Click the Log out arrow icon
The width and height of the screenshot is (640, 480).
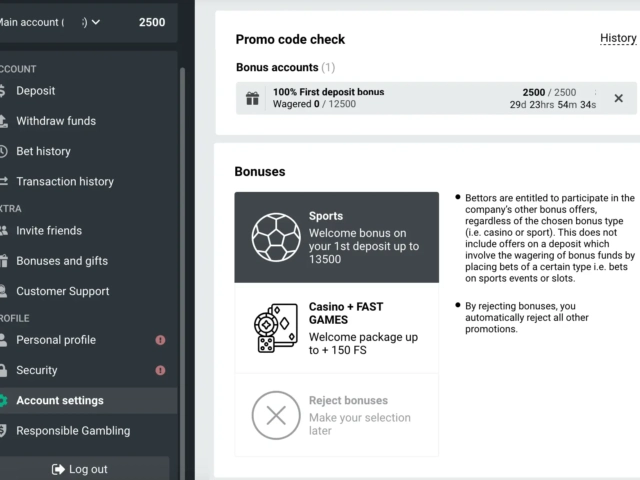click(58, 469)
